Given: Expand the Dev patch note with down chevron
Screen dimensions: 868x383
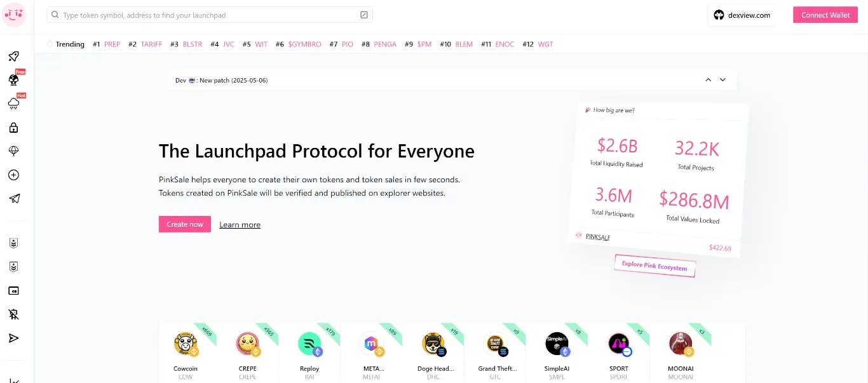Looking at the screenshot, I should click(x=722, y=80).
